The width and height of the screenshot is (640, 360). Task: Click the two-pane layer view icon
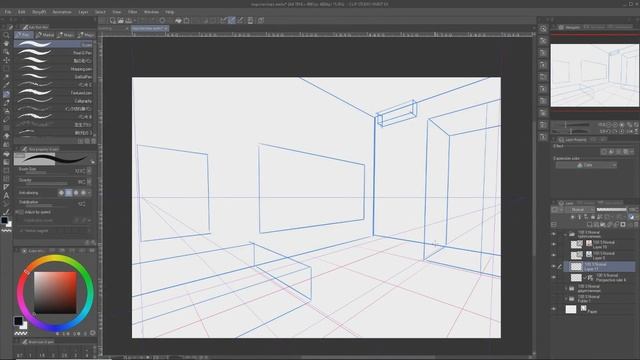coord(554,225)
